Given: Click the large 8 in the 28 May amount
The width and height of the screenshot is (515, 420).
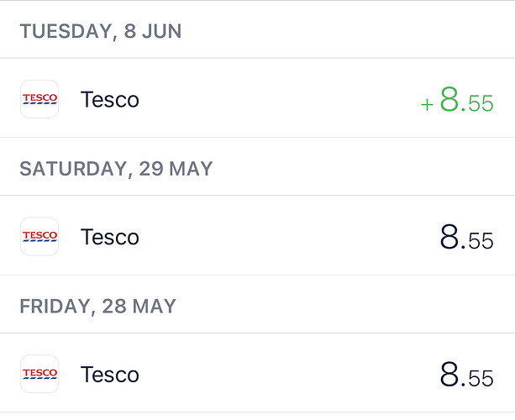Looking at the screenshot, I should point(450,375).
